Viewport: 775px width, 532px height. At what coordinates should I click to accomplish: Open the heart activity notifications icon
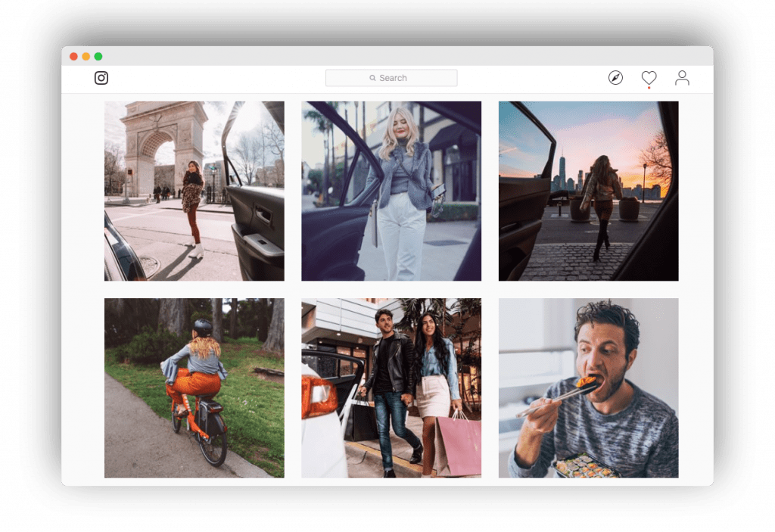(x=649, y=78)
